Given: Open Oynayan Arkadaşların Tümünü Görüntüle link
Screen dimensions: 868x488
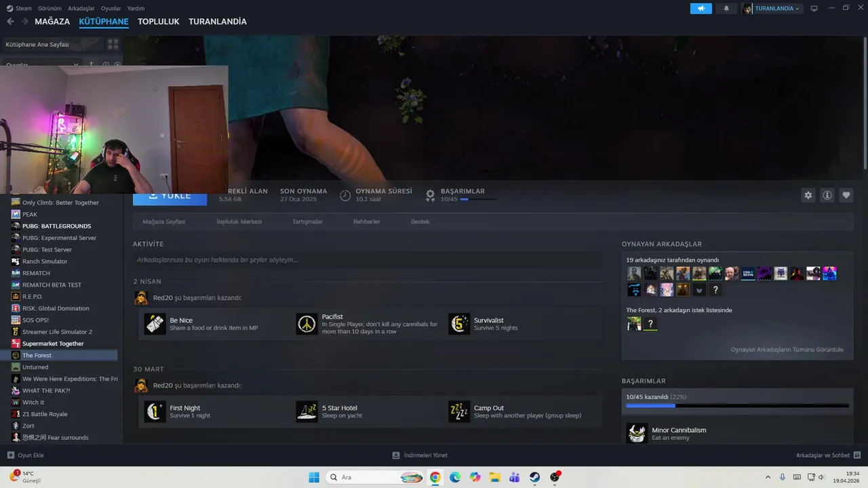Looking at the screenshot, I should (787, 350).
